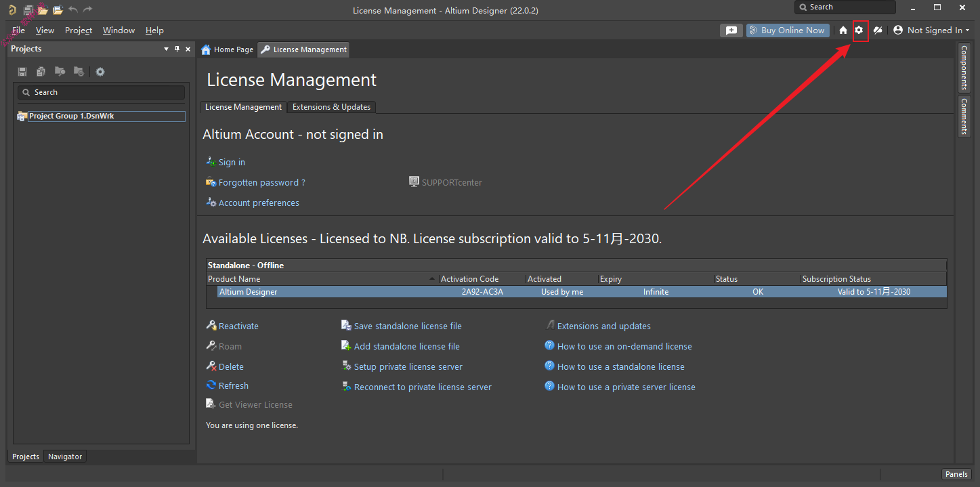Image resolution: width=980 pixels, height=487 pixels.
Task: Click the save icon in Projects panel toolbar
Action: (x=22, y=72)
